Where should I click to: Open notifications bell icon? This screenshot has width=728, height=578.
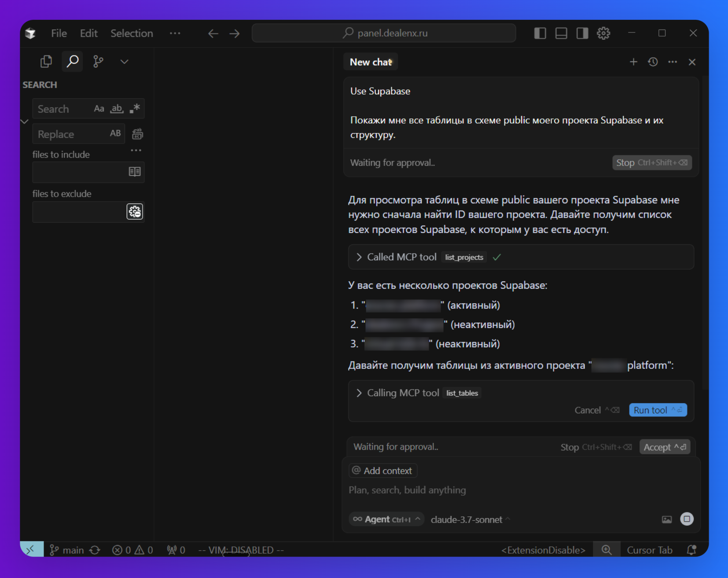pos(691,550)
